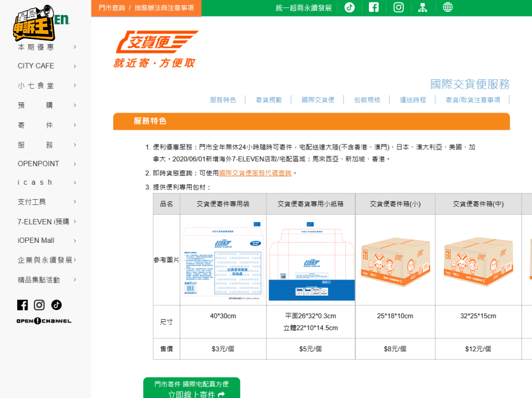Visit Facebook via the top bar icon
Image resolution: width=532 pixels, height=398 pixels.
(374, 7)
